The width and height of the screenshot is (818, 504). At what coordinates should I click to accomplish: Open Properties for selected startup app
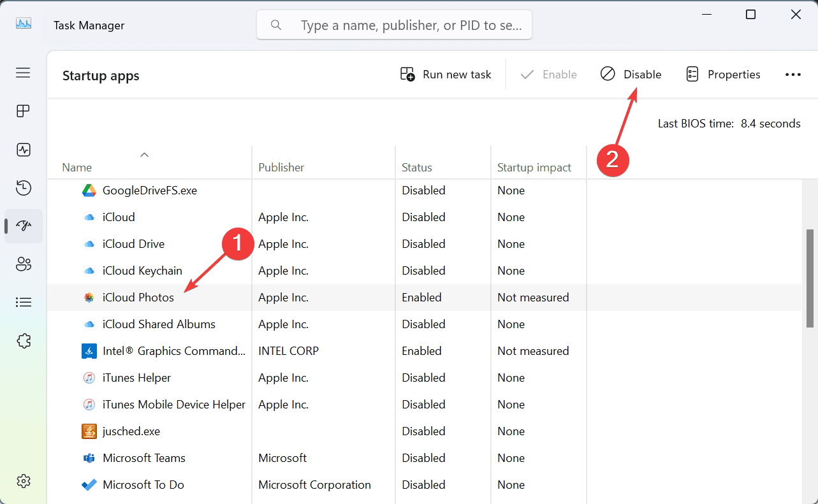point(723,75)
